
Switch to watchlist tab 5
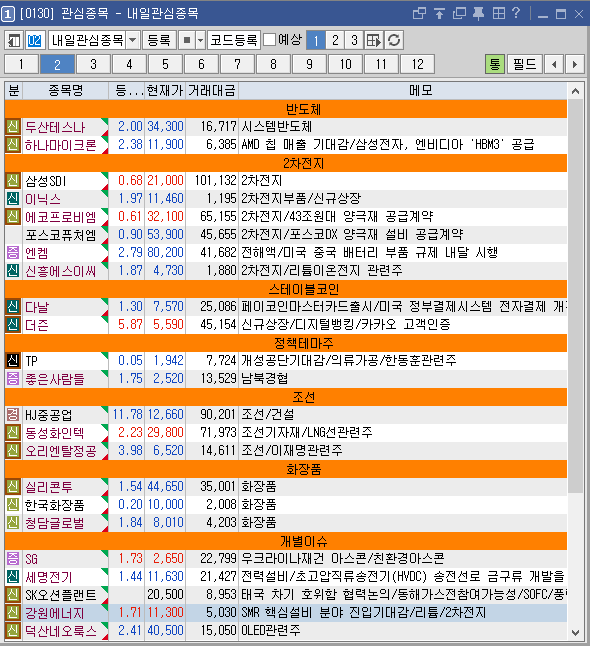165,64
